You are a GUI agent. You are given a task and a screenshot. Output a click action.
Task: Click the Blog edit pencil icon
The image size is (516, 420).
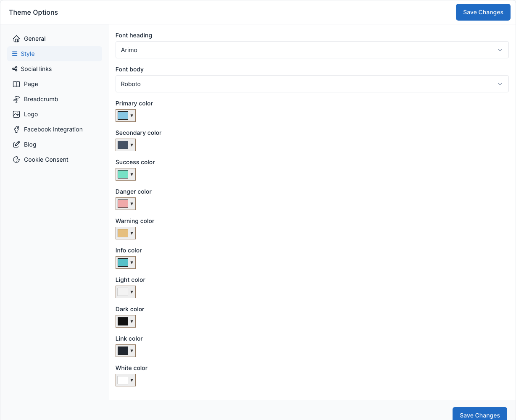click(16, 144)
